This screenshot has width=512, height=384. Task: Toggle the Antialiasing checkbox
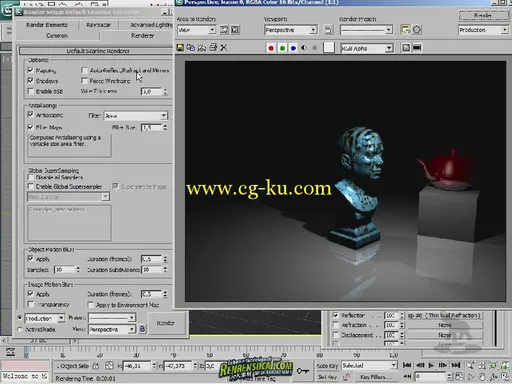tap(31, 115)
